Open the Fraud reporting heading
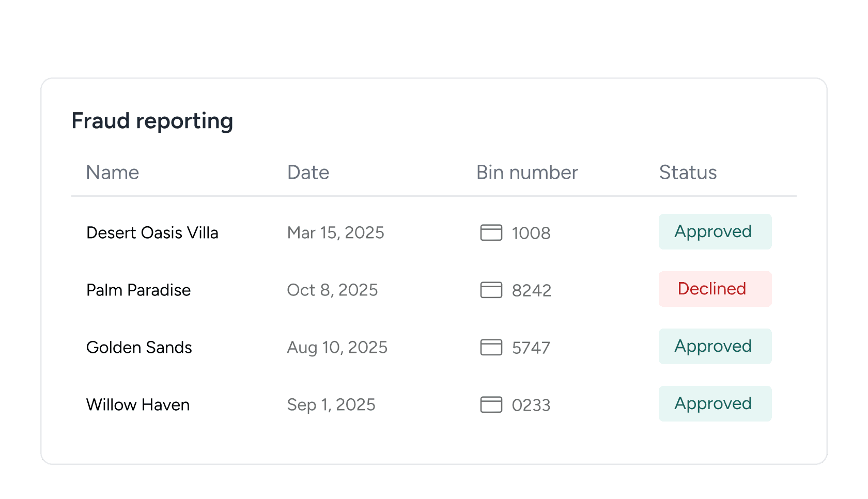868x499 pixels. click(152, 120)
